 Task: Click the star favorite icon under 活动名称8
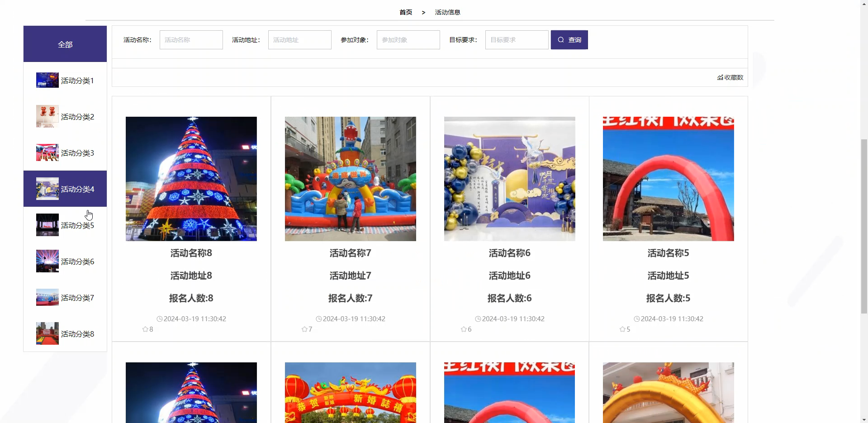click(x=145, y=329)
